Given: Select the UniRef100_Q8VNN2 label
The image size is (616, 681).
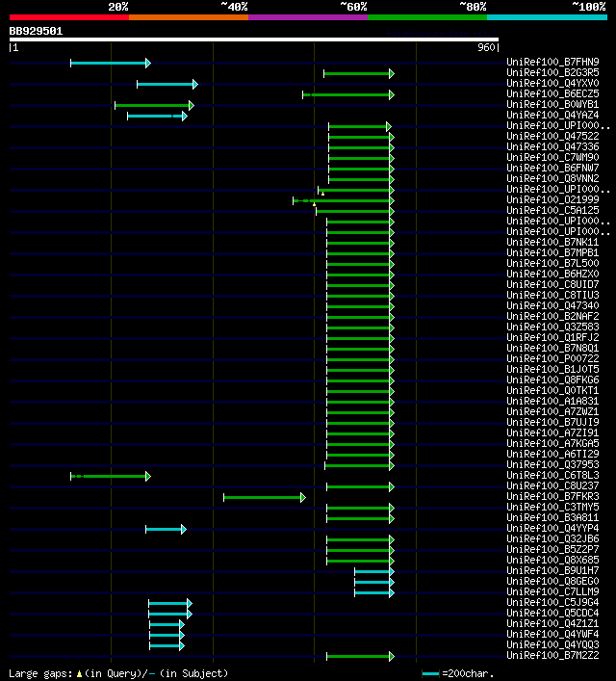Looking at the screenshot, I should coord(552,178).
